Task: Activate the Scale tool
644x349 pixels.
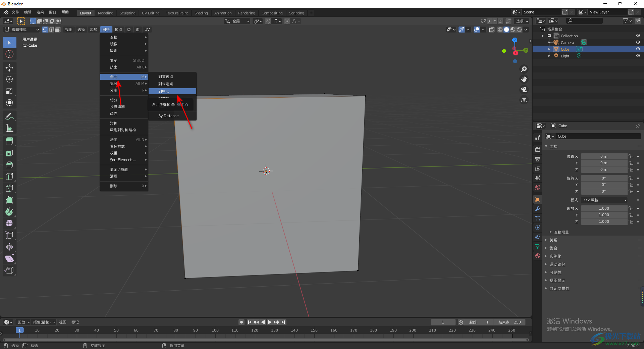Action: pyautogui.click(x=9, y=91)
